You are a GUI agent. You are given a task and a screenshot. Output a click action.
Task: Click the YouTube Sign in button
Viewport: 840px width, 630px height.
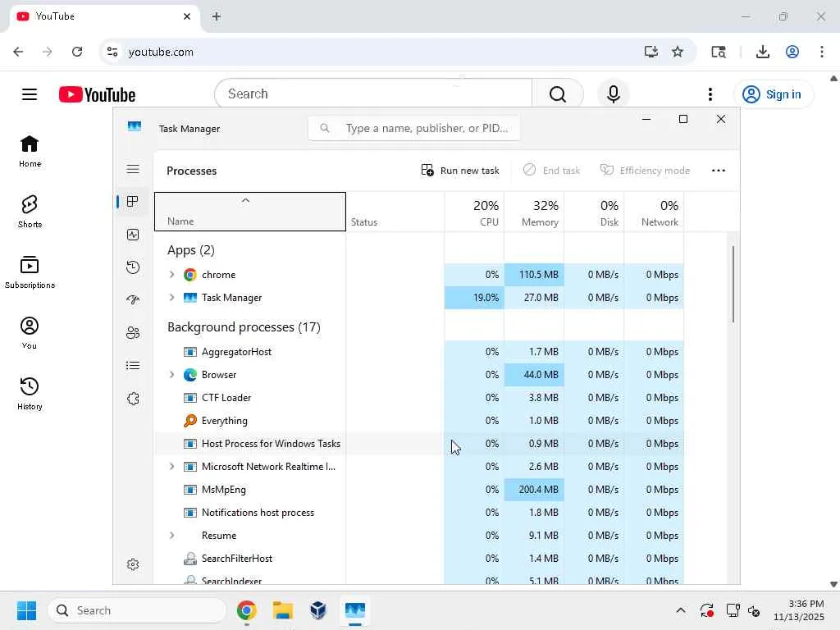click(x=772, y=94)
